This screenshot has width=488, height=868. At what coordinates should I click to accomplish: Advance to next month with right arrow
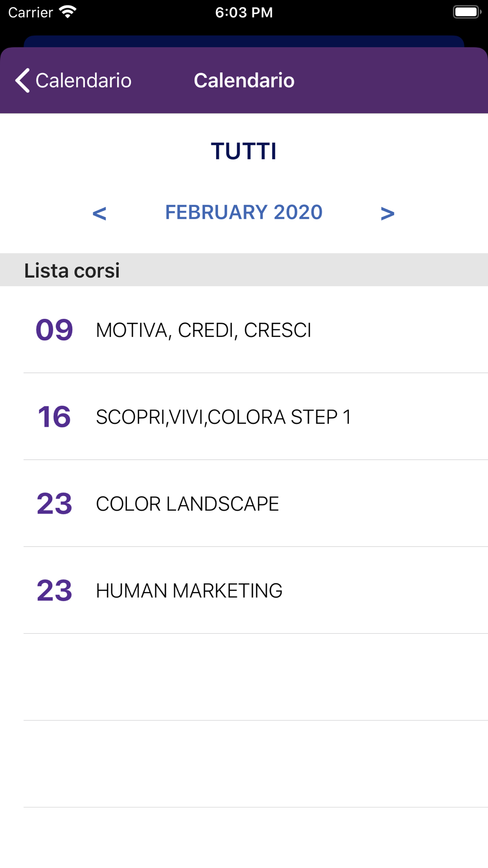click(x=387, y=213)
